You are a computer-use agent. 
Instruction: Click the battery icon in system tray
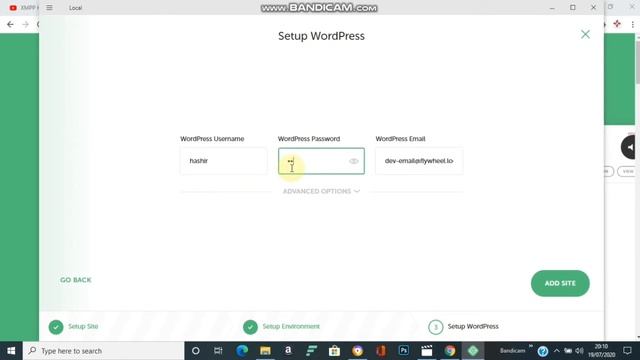click(568, 351)
